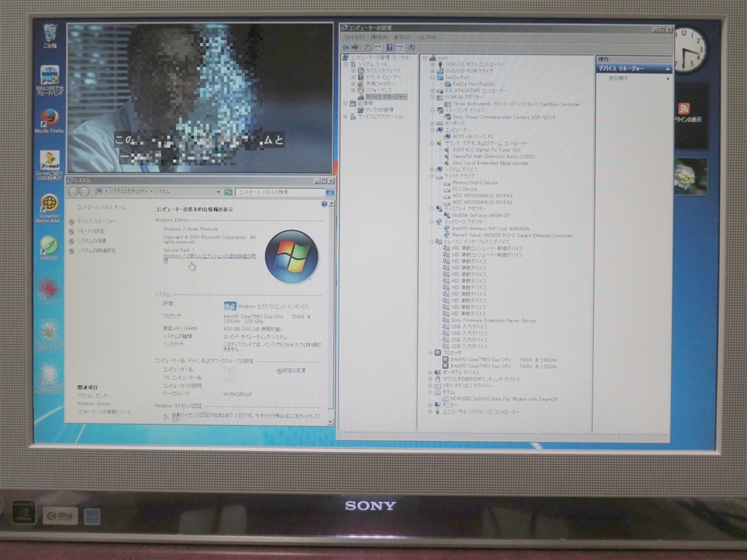Open the Mozilla Firefox desktop icon
The width and height of the screenshot is (747, 560).
(50, 120)
